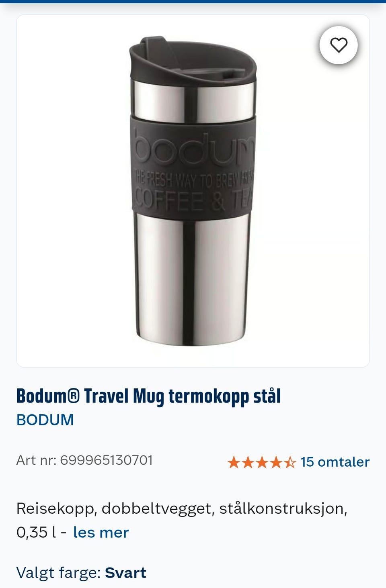Image resolution: width=386 pixels, height=588 pixels.
Task: Open the Bodum travel mug product image
Action: [193, 191]
